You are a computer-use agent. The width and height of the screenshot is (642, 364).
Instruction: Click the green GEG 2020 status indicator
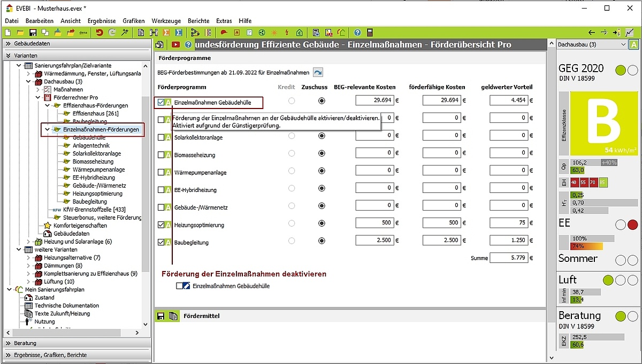(x=621, y=70)
